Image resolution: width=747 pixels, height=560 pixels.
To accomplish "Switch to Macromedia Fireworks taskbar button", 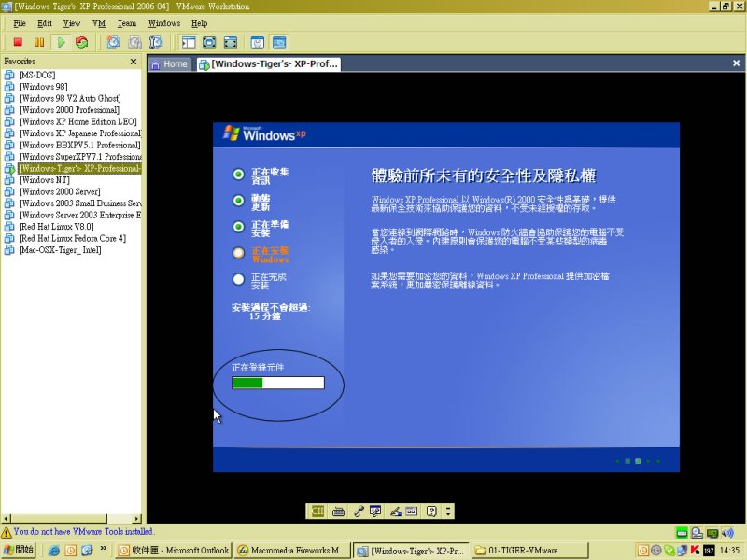I will pos(292,550).
